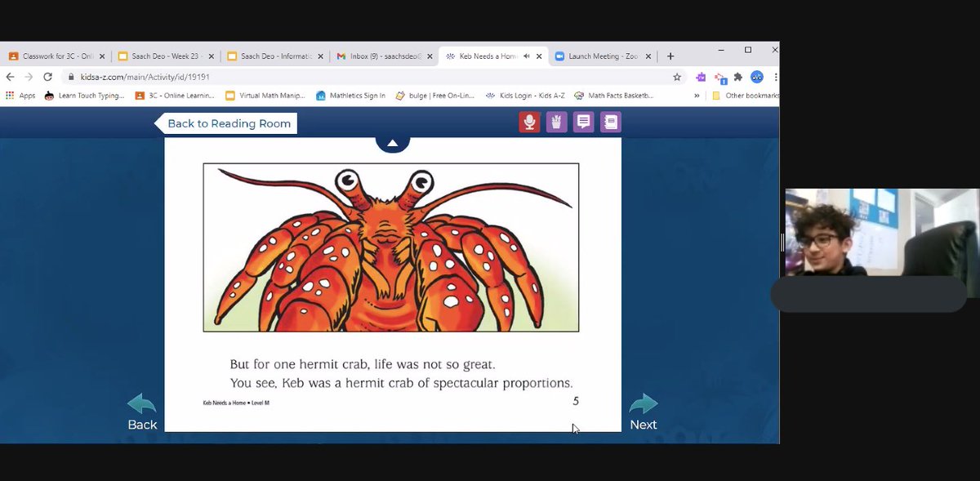Click Back to Reading Room
Screen dimensions: 980x481
(225, 124)
